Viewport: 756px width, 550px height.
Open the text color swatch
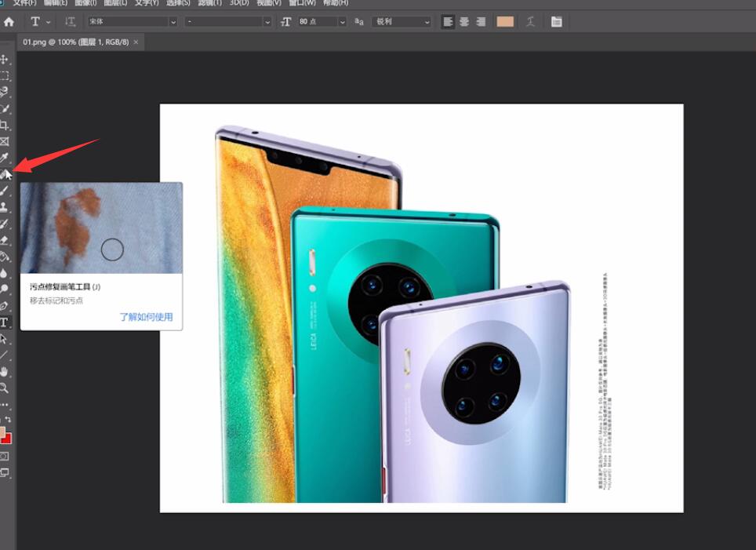[x=505, y=22]
